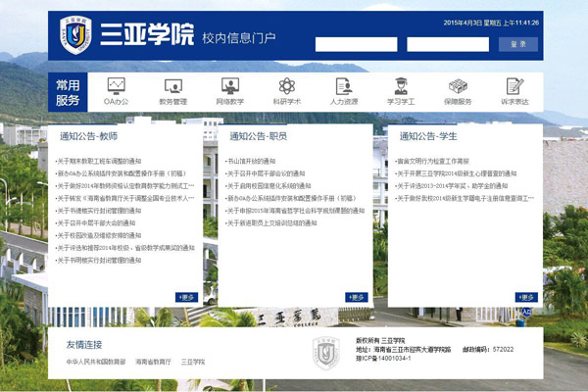Image resolution: width=588 pixels, height=392 pixels.
Task: Click the 教务管理 icon
Action: pyautogui.click(x=172, y=88)
